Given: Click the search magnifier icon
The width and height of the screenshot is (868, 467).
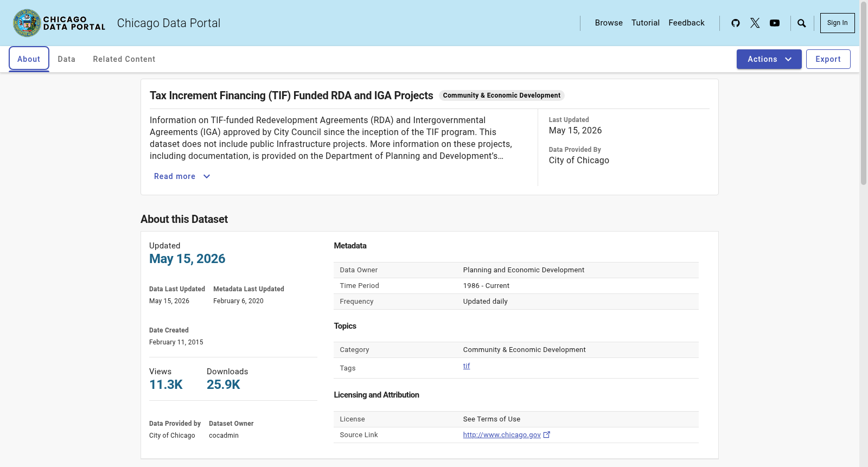Looking at the screenshot, I should point(802,23).
